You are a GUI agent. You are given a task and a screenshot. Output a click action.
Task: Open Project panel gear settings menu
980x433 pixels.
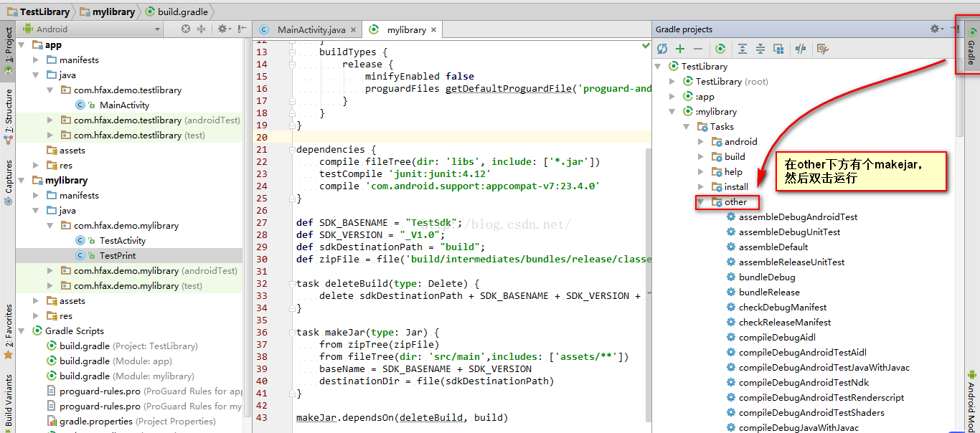(222, 29)
